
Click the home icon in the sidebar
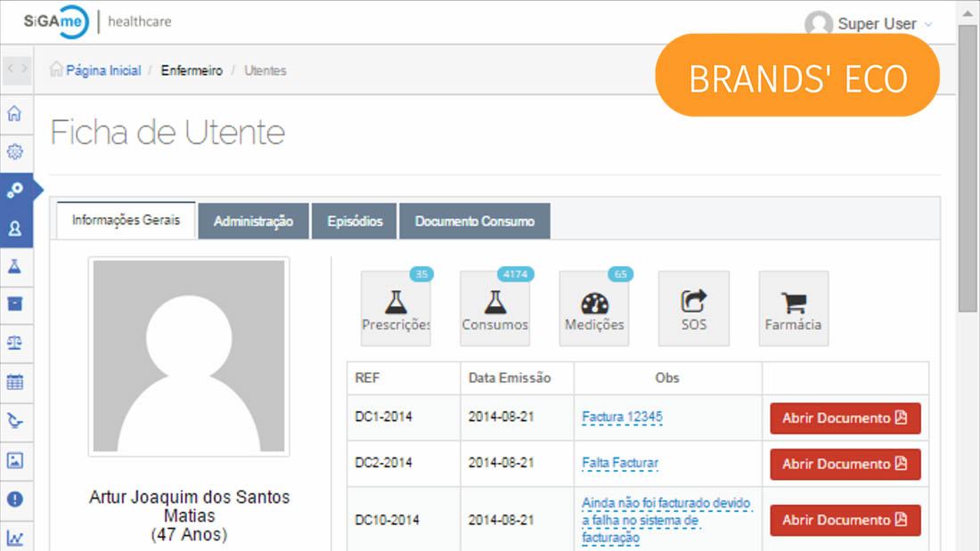pos(14,114)
